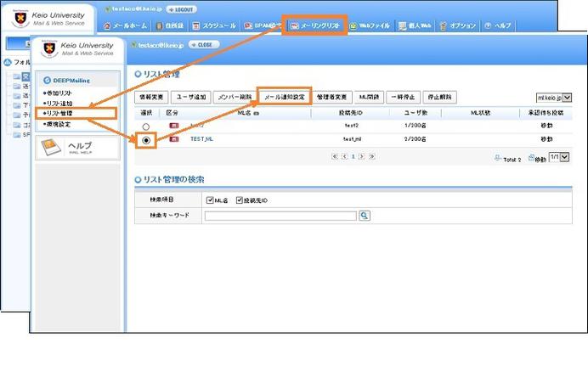Select the first row's unselected radio button
588x377 pixels.
click(146, 126)
